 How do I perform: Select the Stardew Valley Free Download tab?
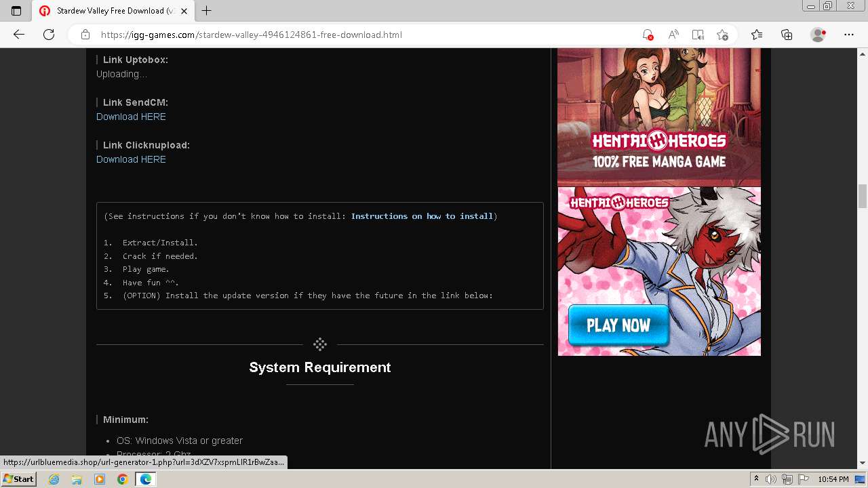pos(113,11)
